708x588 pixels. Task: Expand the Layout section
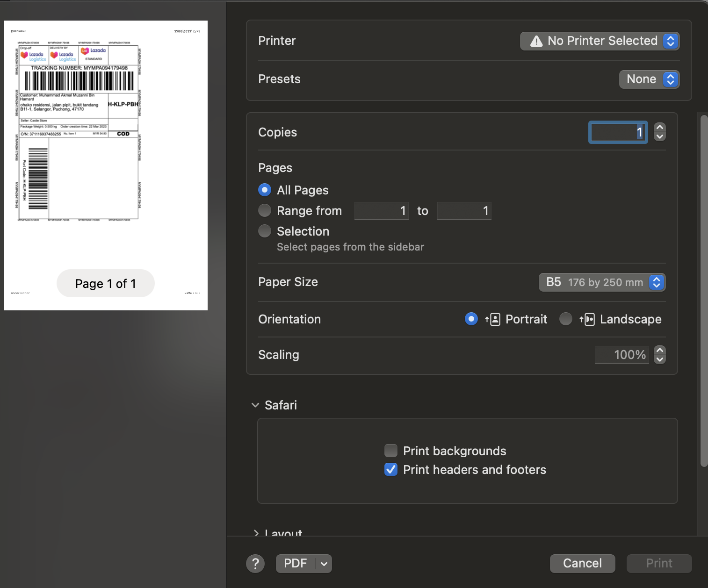tap(256, 532)
